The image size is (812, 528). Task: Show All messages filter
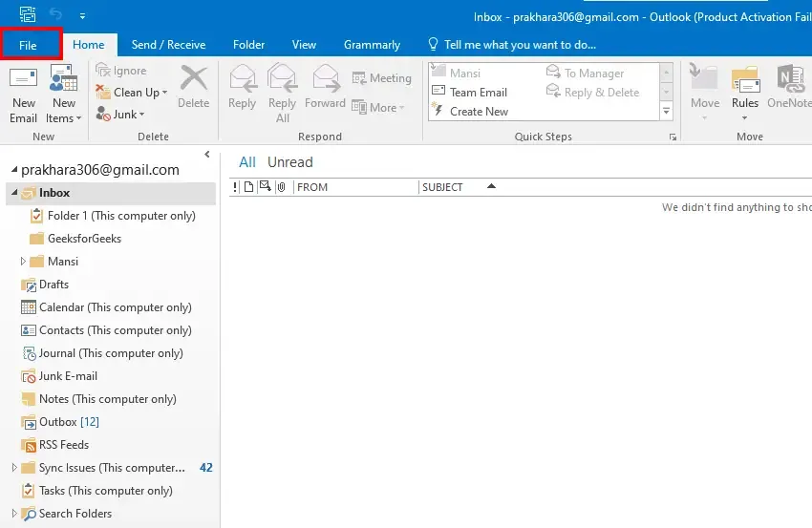click(x=247, y=162)
